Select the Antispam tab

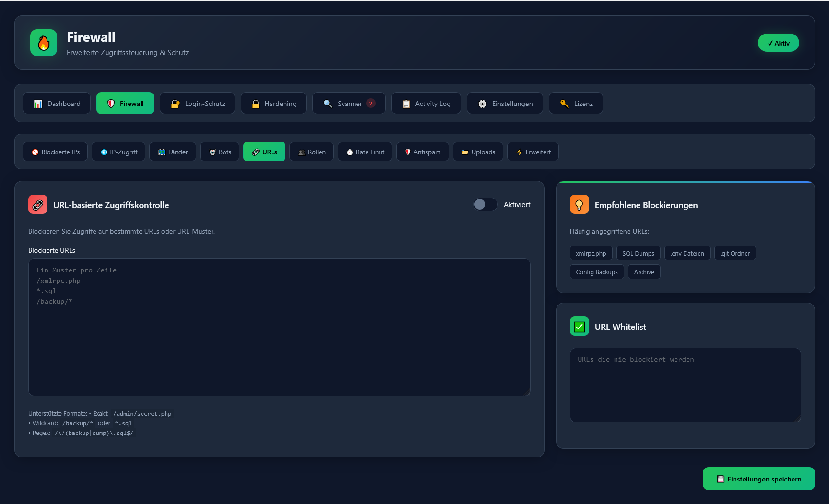(x=422, y=152)
